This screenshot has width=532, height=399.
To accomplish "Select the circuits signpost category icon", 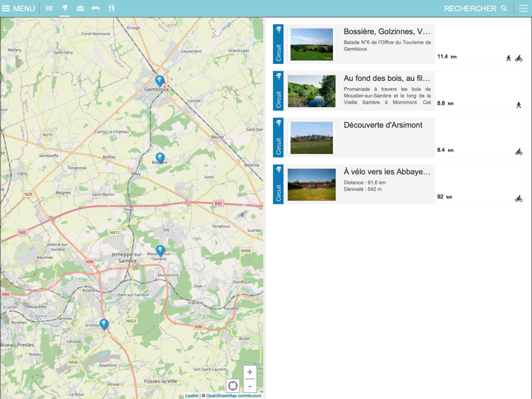I will (65, 8).
